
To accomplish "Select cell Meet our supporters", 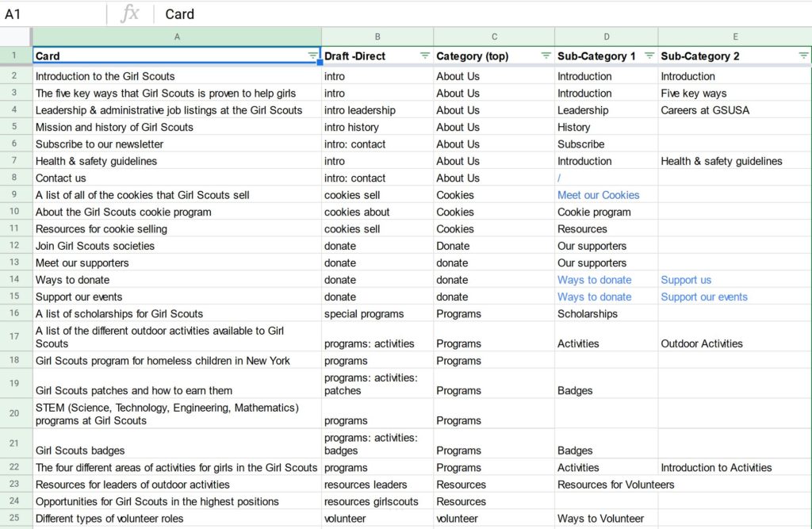I will pyautogui.click(x=177, y=263).
